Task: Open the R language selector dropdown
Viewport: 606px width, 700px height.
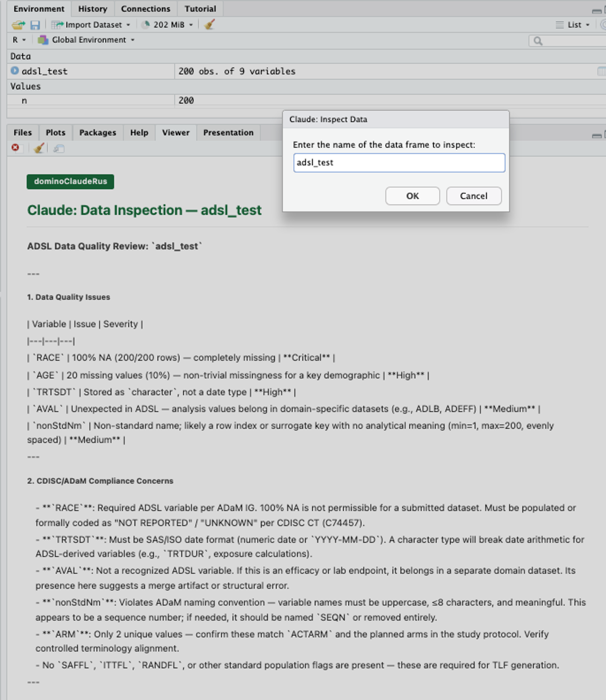Action: click(19, 40)
